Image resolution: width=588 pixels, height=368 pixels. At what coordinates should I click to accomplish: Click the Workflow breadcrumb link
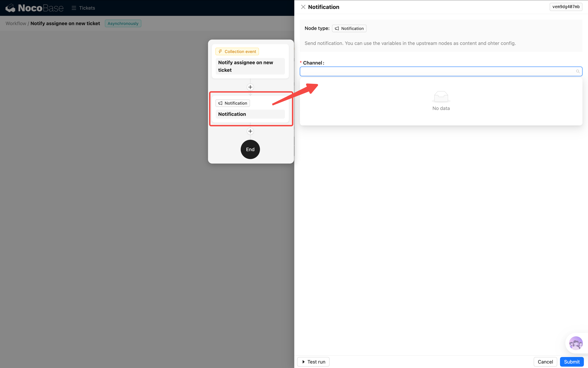(x=16, y=23)
